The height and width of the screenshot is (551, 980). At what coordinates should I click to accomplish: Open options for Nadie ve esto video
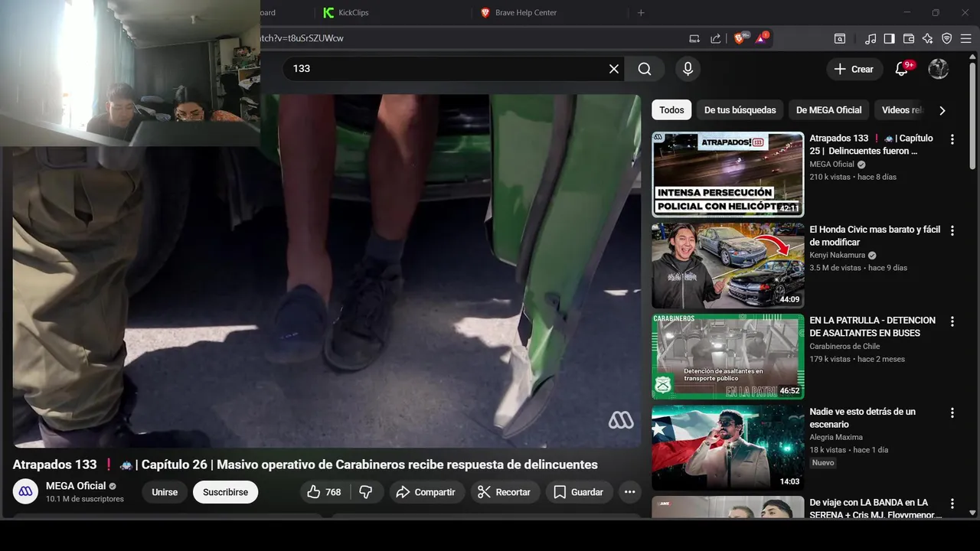pyautogui.click(x=952, y=412)
